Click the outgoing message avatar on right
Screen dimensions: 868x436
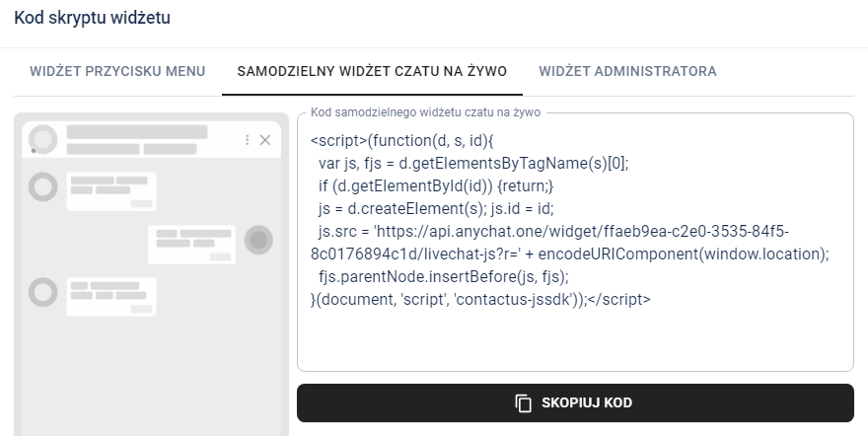[258, 240]
